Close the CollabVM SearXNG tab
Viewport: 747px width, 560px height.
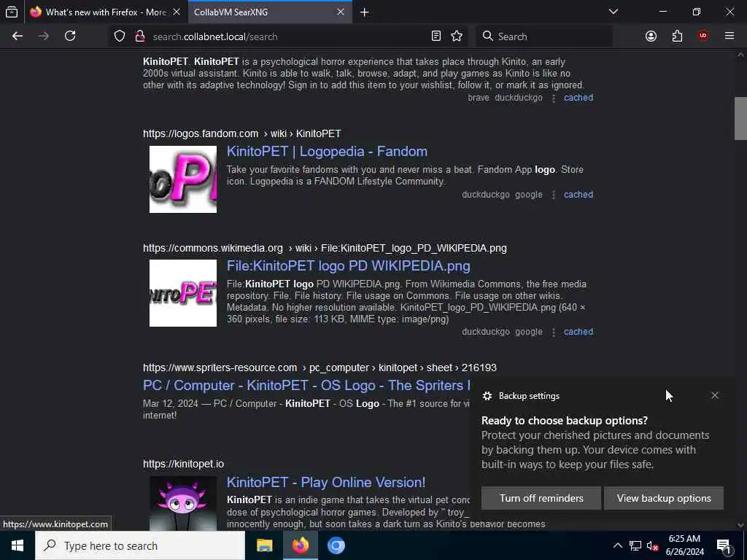click(341, 12)
